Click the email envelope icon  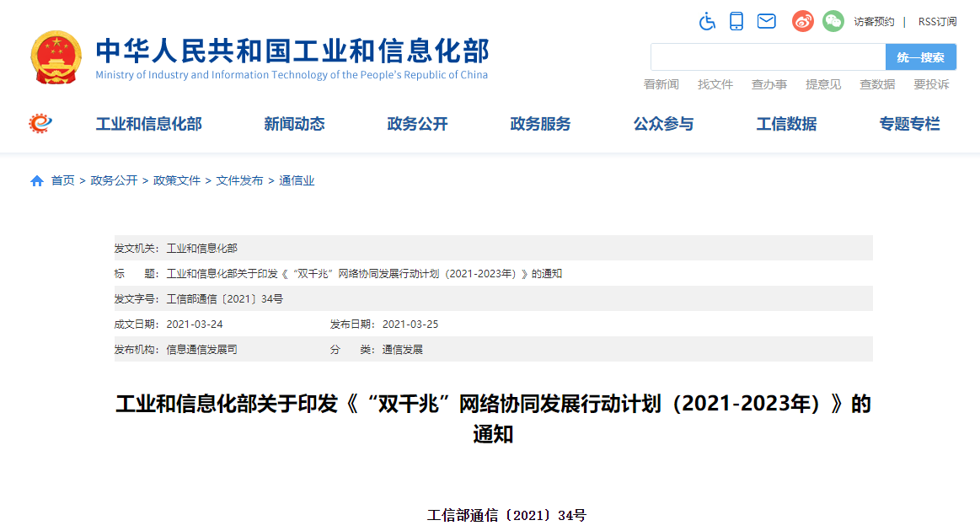click(x=766, y=21)
